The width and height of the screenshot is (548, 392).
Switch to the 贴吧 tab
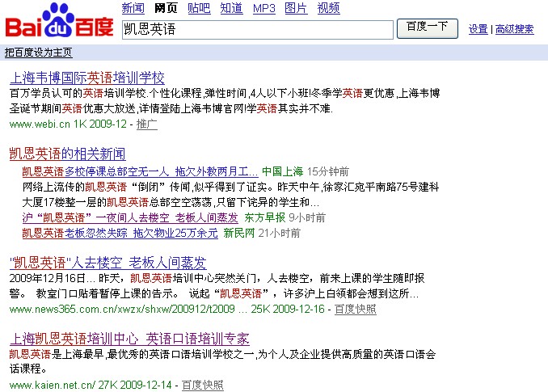[x=199, y=8]
